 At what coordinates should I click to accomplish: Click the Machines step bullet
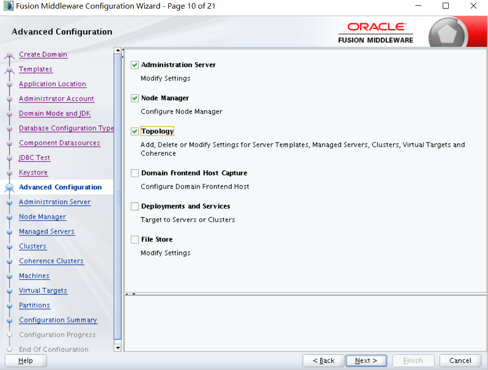tap(9, 276)
